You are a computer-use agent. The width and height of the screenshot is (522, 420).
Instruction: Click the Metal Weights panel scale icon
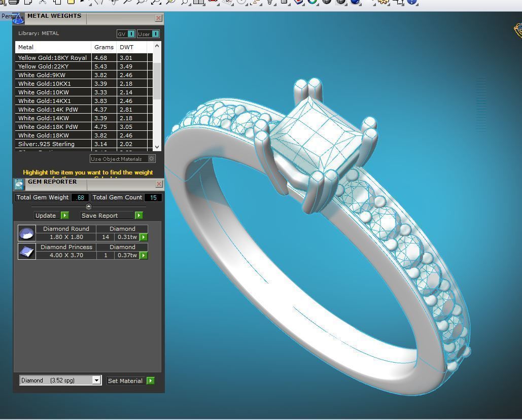(18, 19)
